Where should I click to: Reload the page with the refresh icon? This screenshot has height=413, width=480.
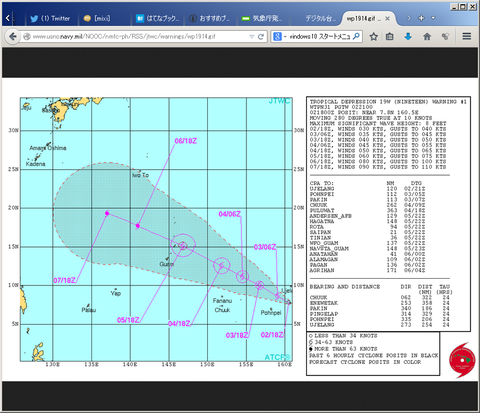coord(261,37)
